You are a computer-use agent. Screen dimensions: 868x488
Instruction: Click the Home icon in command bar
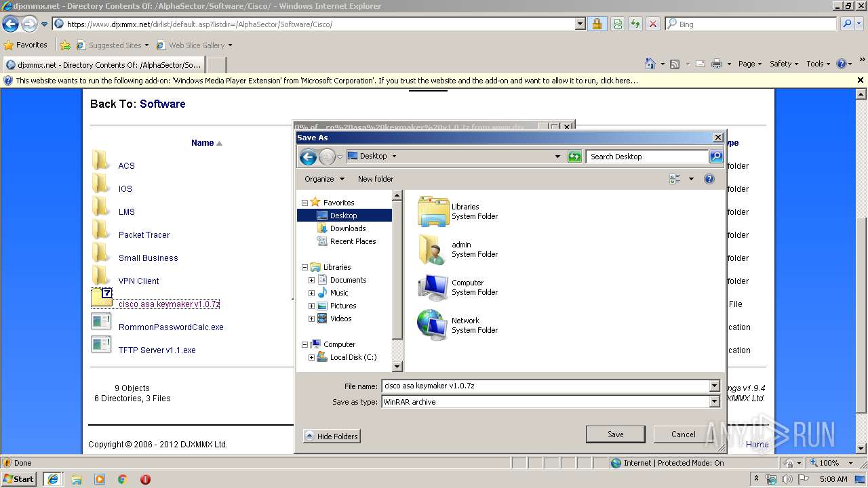[x=650, y=64]
